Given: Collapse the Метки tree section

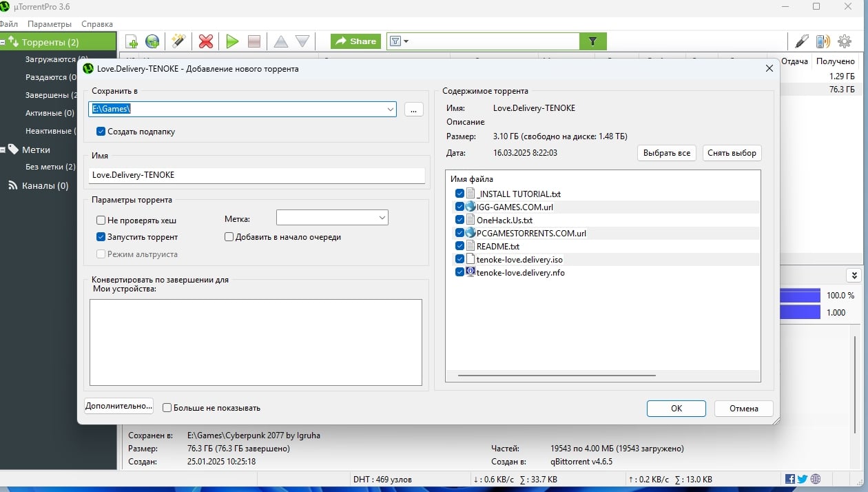Looking at the screenshot, I should (x=3, y=149).
